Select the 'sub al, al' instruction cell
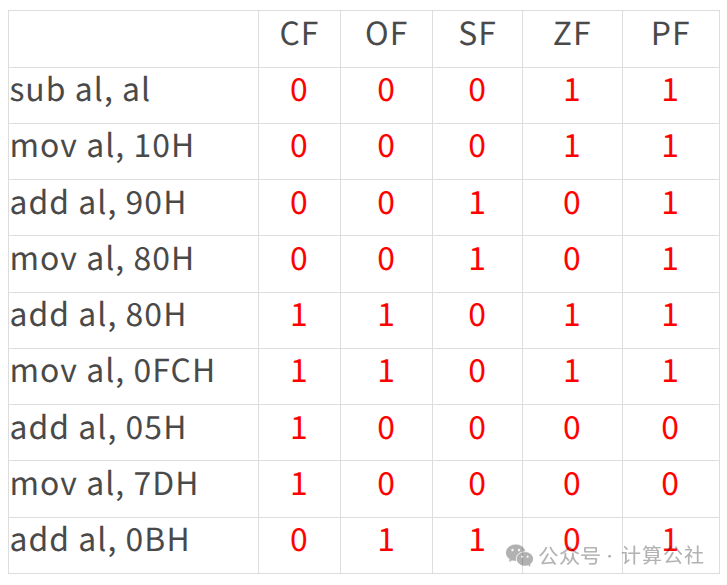The width and height of the screenshot is (727, 585). (x=134, y=95)
